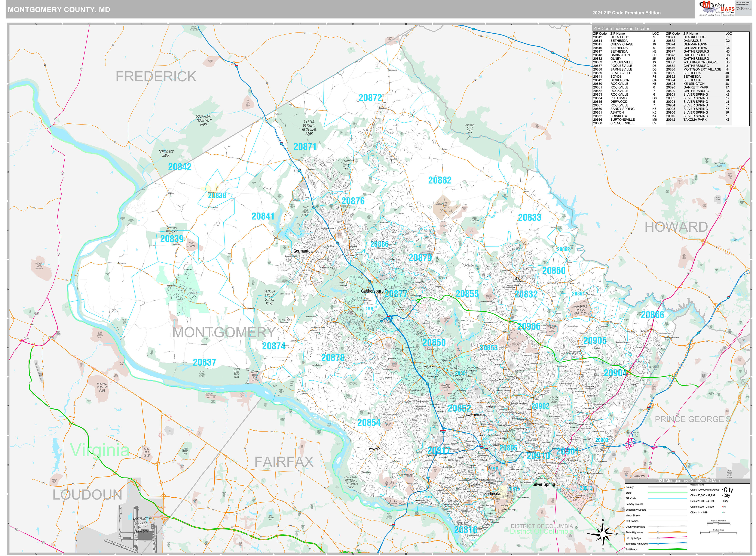Click the 20876 ZIP label on the map
This screenshot has width=756, height=556.
pyautogui.click(x=353, y=201)
